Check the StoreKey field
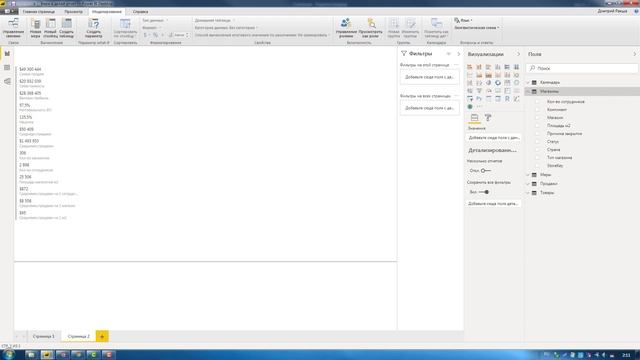The height and width of the screenshot is (360, 640). tap(537, 166)
